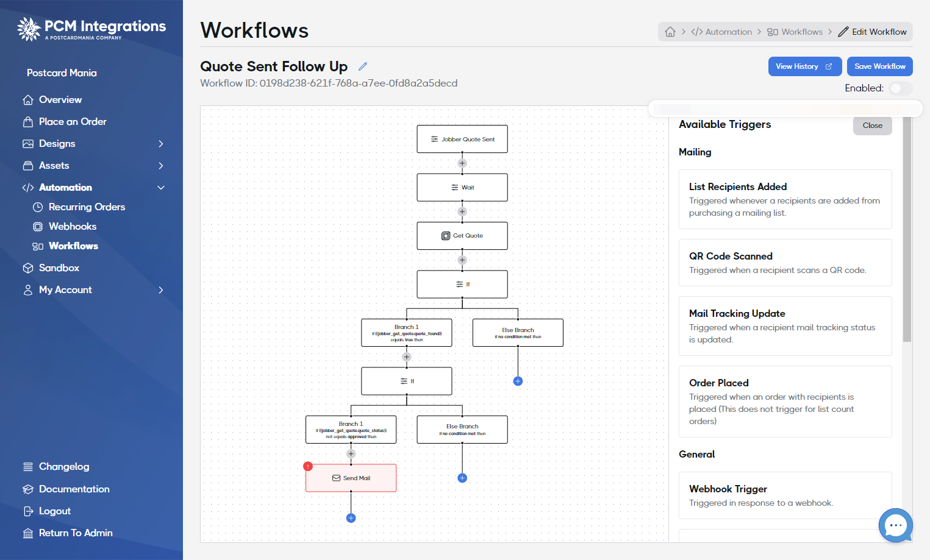
Task: Click the Postcard Mania account name
Action: tap(62, 73)
